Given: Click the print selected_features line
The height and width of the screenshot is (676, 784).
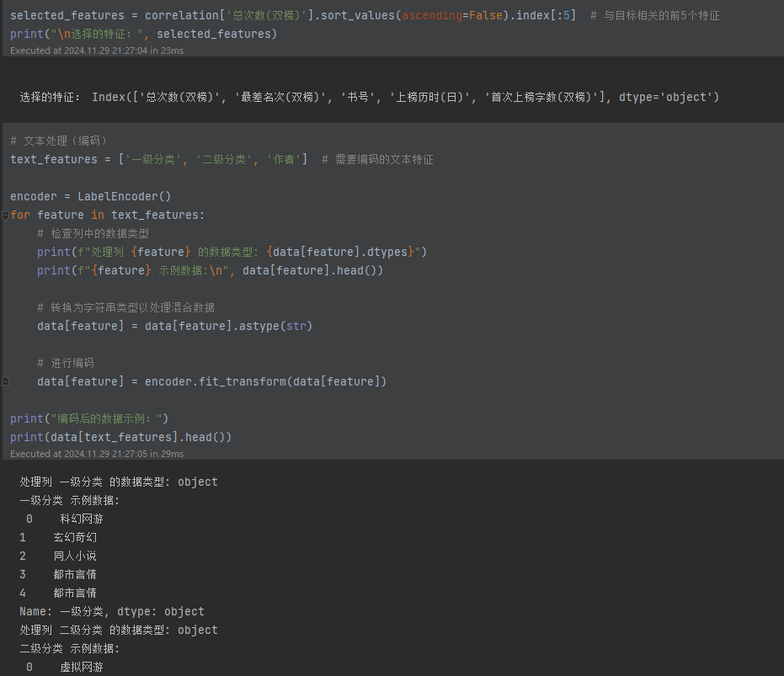Looking at the screenshot, I should pos(143,34).
